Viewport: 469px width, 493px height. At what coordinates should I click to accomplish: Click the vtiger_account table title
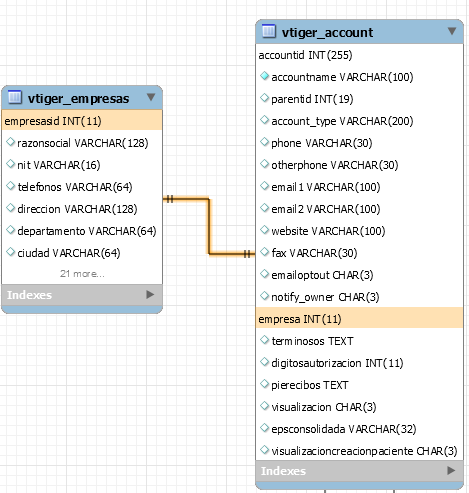tap(327, 32)
